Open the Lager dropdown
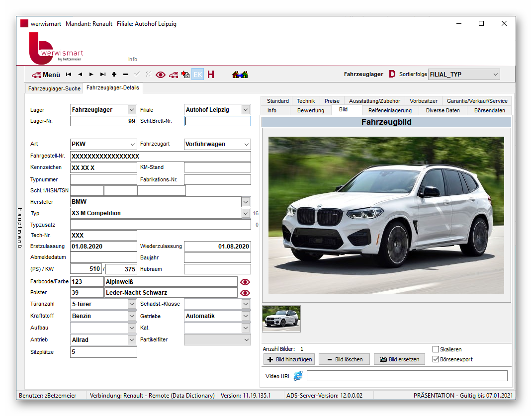 pos(132,109)
